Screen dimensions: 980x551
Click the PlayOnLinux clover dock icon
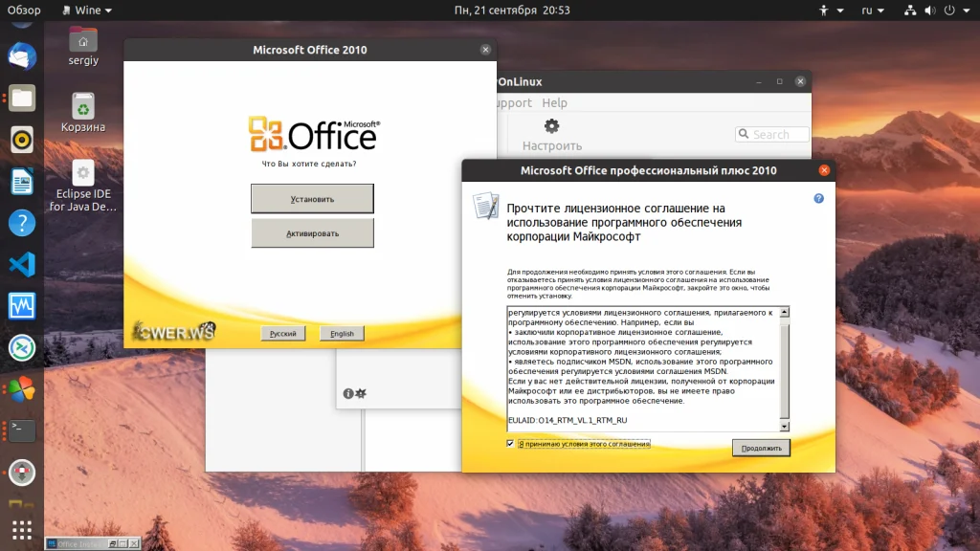click(x=22, y=389)
